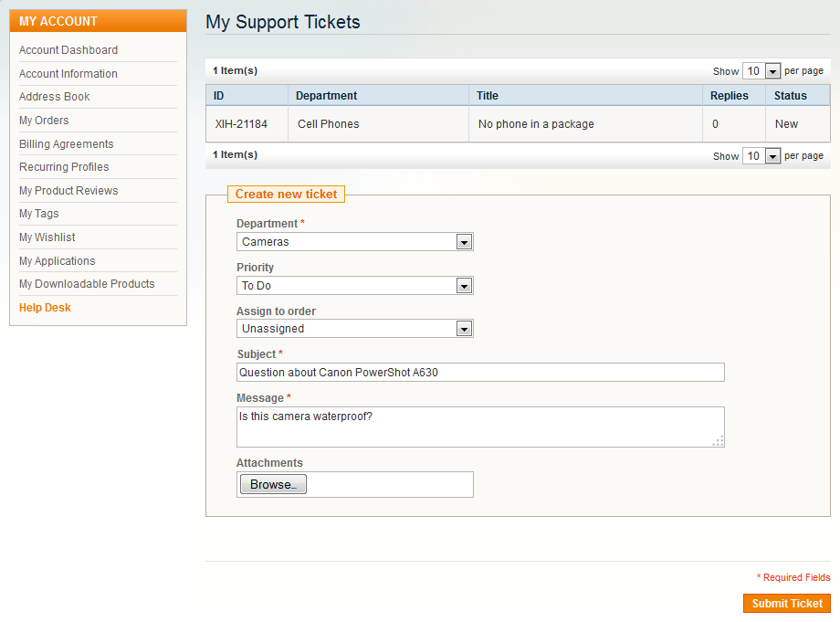Select Help Desk in account menu
Image resolution: width=840 pixels, height=622 pixels.
(x=45, y=308)
